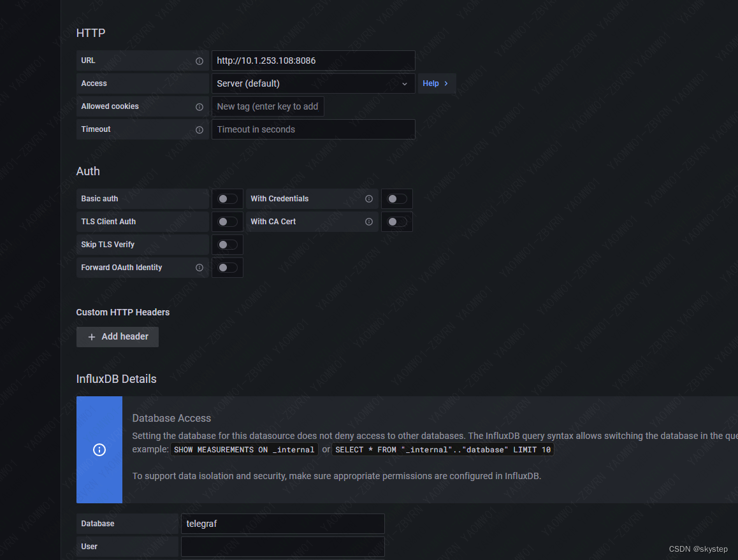The height and width of the screenshot is (560, 738).
Task: Click the URL field info icon
Action: (199, 61)
